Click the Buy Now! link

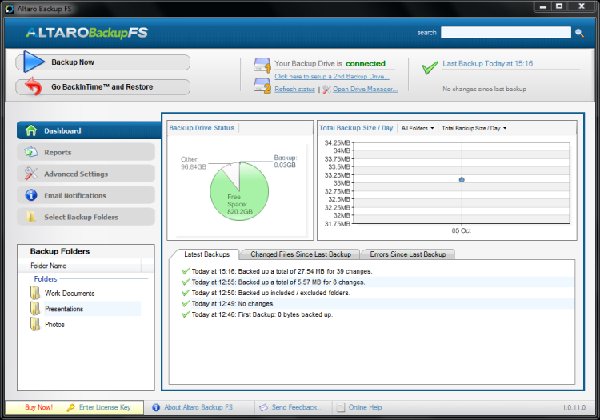[x=39, y=407]
